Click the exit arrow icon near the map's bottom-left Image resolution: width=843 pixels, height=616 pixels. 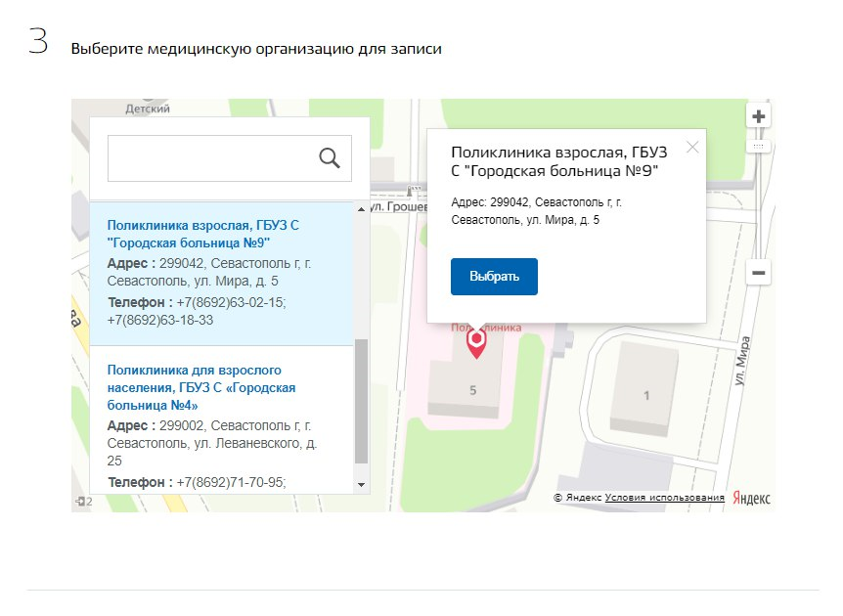[78, 503]
